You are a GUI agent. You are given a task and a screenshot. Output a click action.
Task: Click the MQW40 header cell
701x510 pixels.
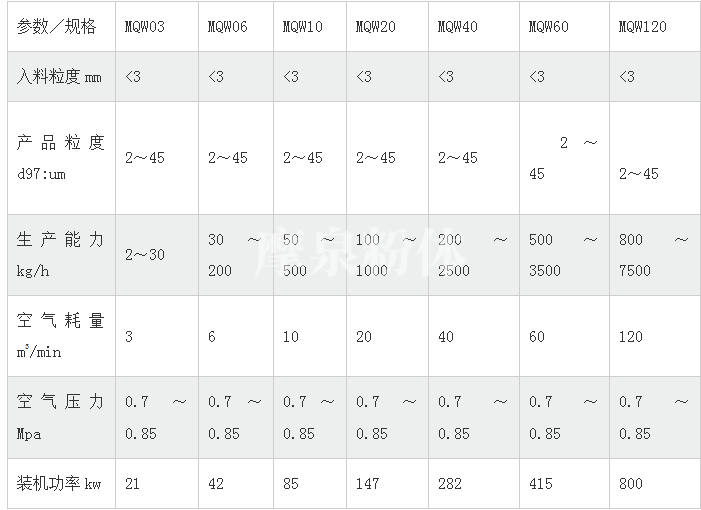(x=458, y=27)
